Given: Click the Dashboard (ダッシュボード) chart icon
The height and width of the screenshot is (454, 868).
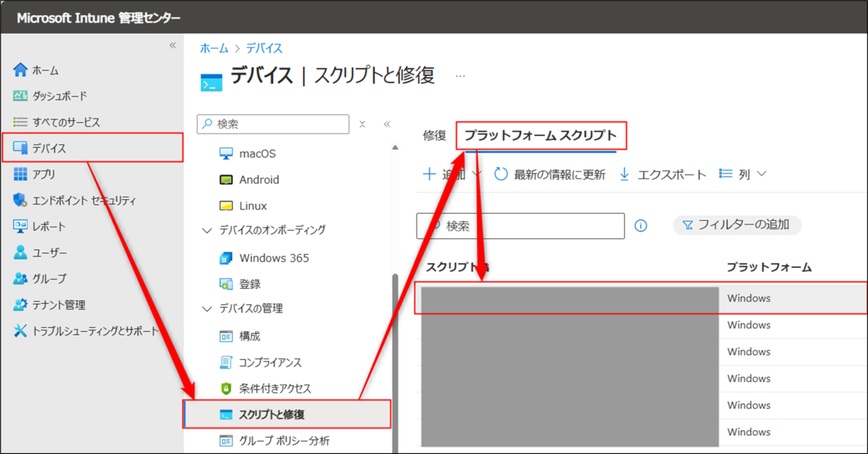Looking at the screenshot, I should pos(20,96).
